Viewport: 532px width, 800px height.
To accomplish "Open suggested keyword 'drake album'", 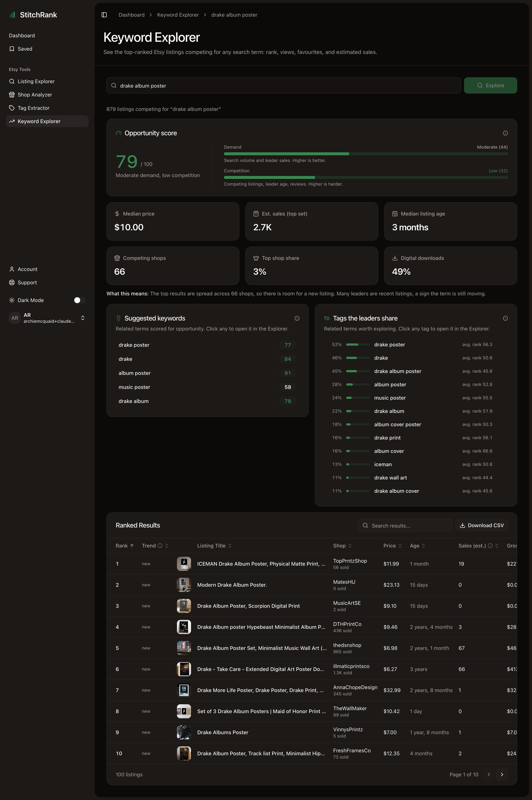I will pos(207,401).
